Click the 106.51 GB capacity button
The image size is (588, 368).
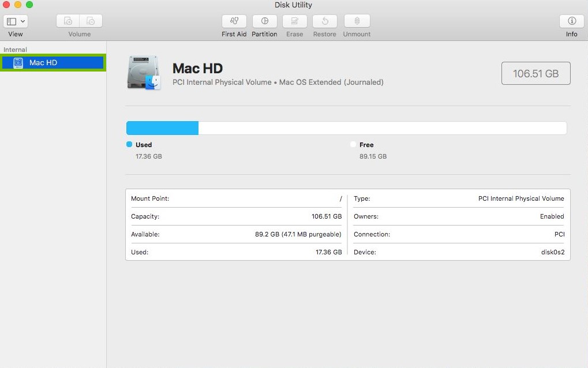point(535,73)
